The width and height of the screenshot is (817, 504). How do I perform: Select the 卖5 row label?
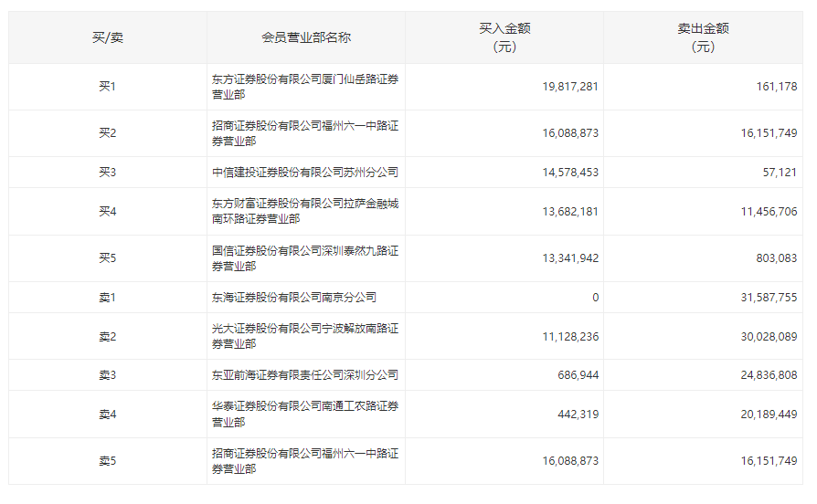click(108, 461)
